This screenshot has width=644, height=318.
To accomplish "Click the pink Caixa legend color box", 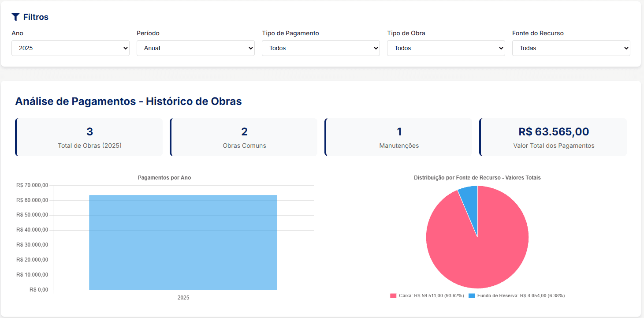I will (x=393, y=296).
